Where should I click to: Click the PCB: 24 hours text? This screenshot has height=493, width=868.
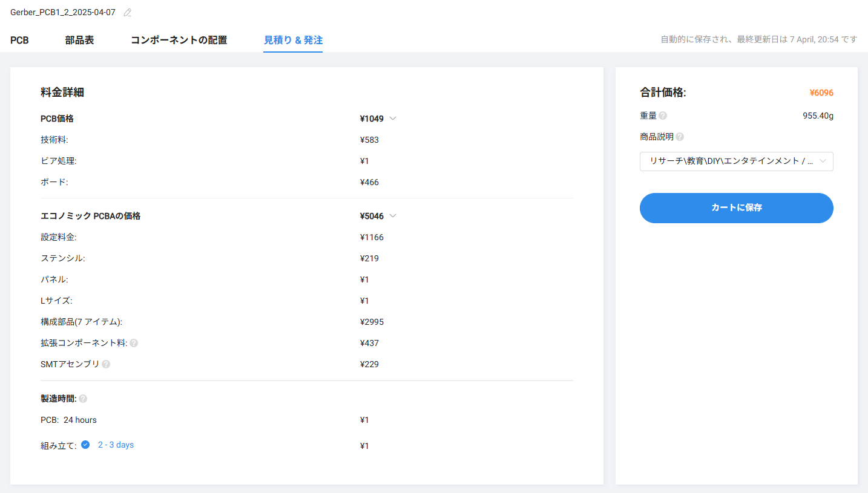point(68,420)
